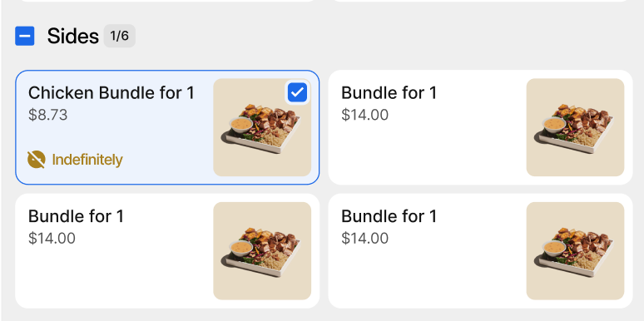Viewport: 644px width, 321px height.
Task: Toggle the blue minus checkbox beside Sides
Action: point(25,36)
